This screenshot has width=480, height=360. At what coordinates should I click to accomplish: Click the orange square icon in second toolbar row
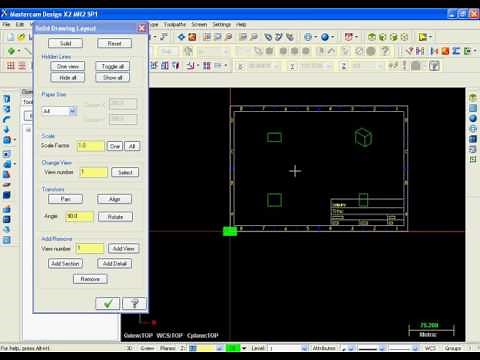(445, 51)
